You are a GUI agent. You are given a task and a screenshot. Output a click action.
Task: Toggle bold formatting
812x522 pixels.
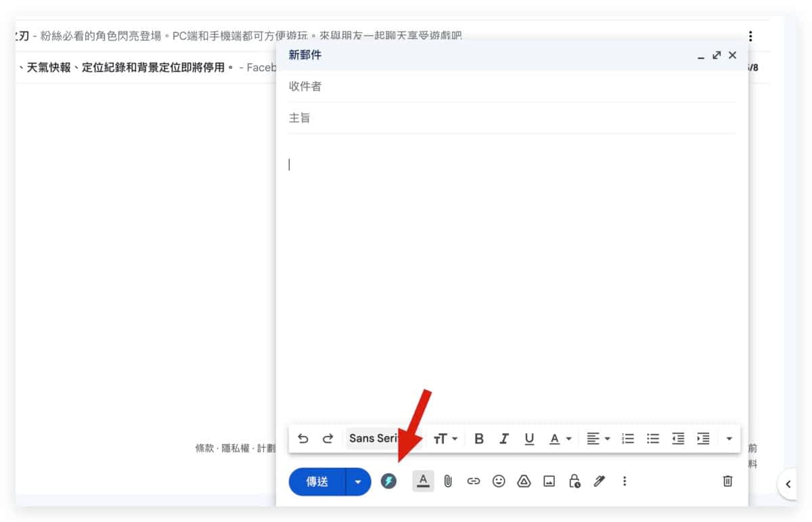coord(479,439)
